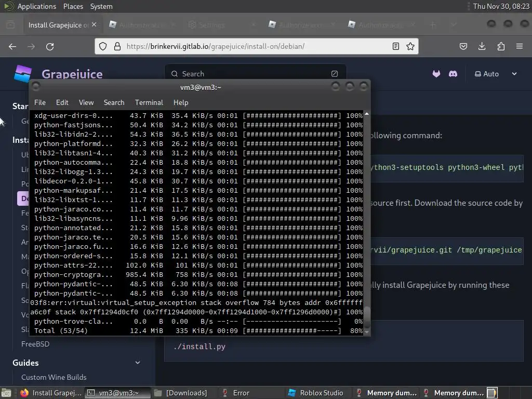Open the Downloads toolbar icon
Screen dimensions: 532x399
point(482,46)
